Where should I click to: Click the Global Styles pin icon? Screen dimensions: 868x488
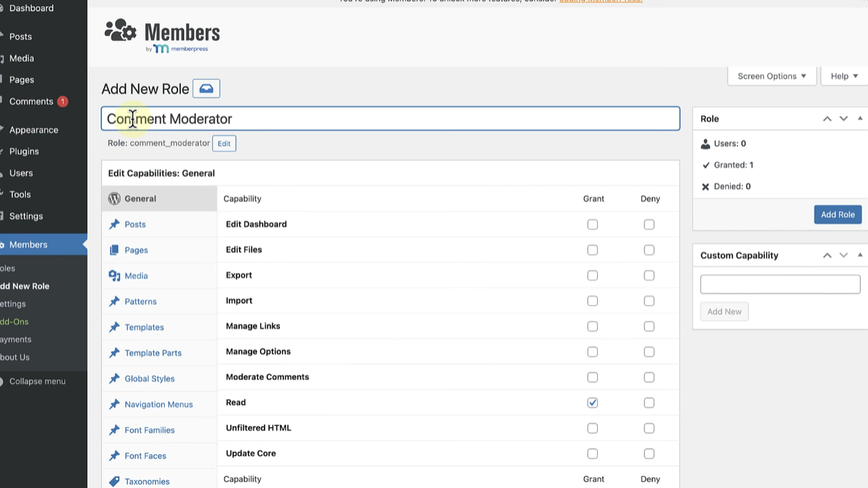[x=115, y=378]
